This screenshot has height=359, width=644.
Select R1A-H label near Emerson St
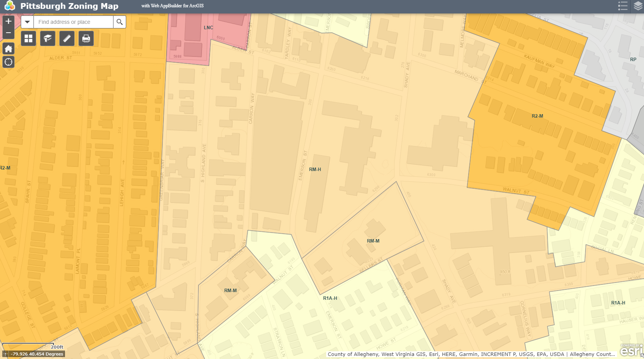click(330, 298)
